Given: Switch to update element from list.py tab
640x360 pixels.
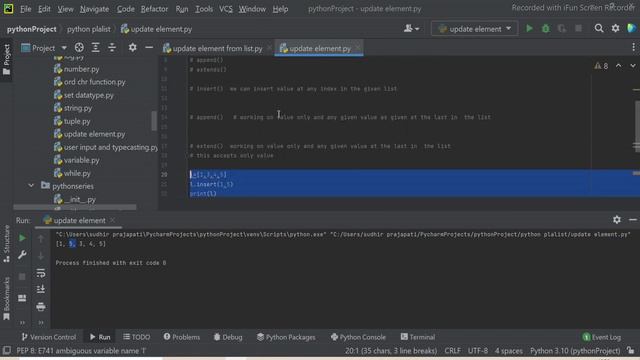Looking at the screenshot, I should click(213, 48).
